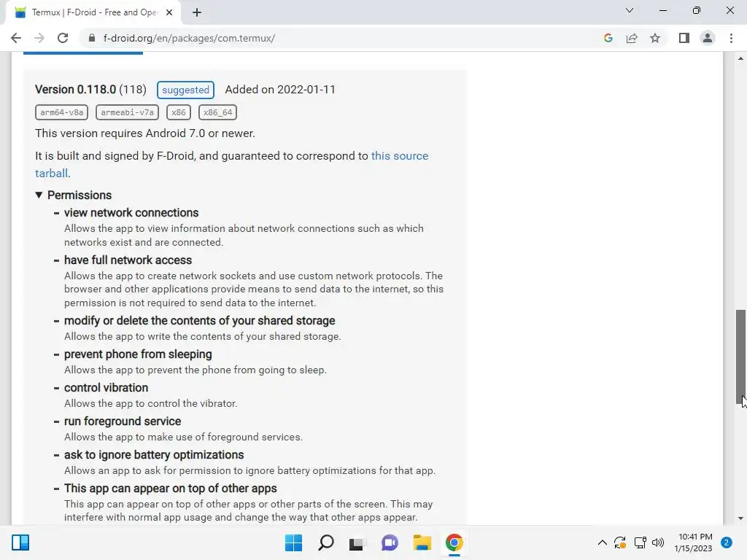Select modify or delete shared storage permission
747x560 pixels.
(200, 321)
